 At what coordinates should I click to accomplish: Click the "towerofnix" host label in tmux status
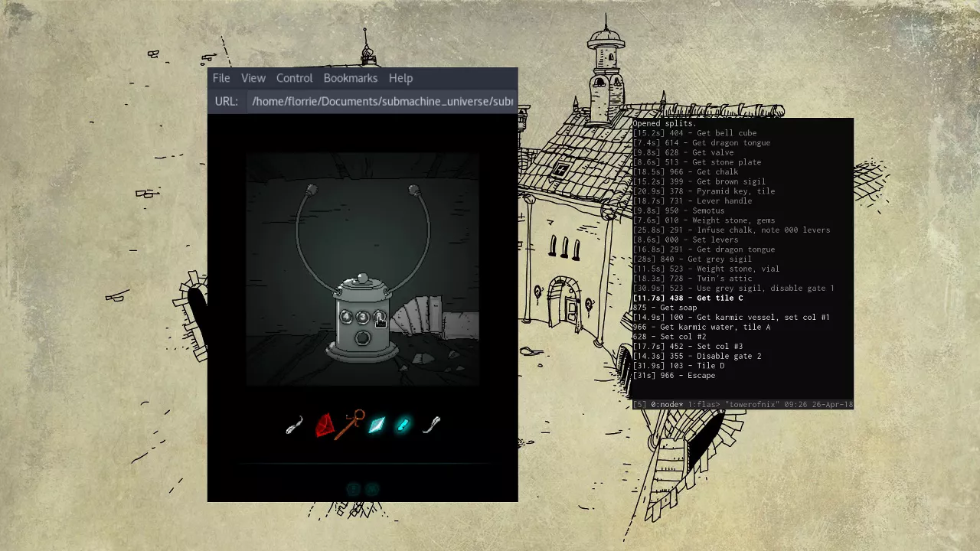pos(751,404)
